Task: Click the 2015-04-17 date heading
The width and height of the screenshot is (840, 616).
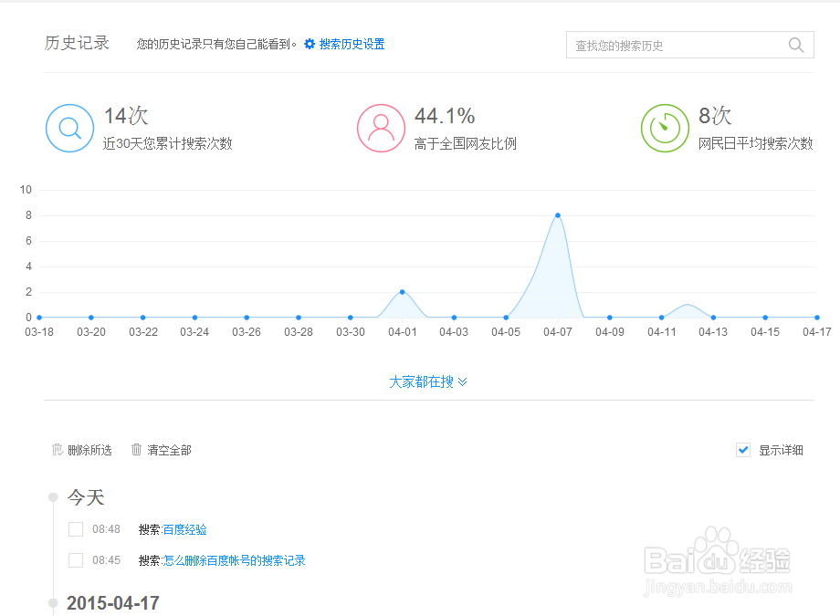Action: [x=113, y=603]
